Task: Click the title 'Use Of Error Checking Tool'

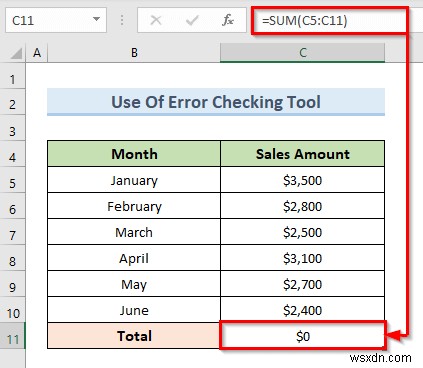Action: [216, 102]
